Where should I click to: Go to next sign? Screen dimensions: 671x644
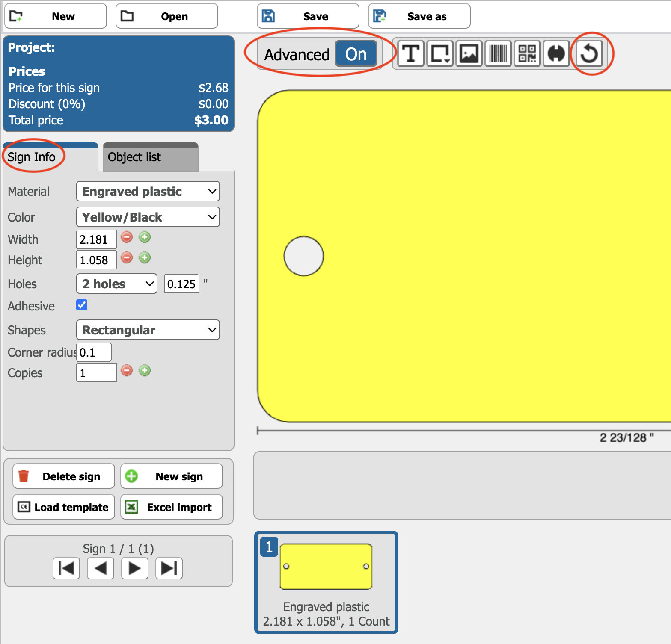[135, 568]
